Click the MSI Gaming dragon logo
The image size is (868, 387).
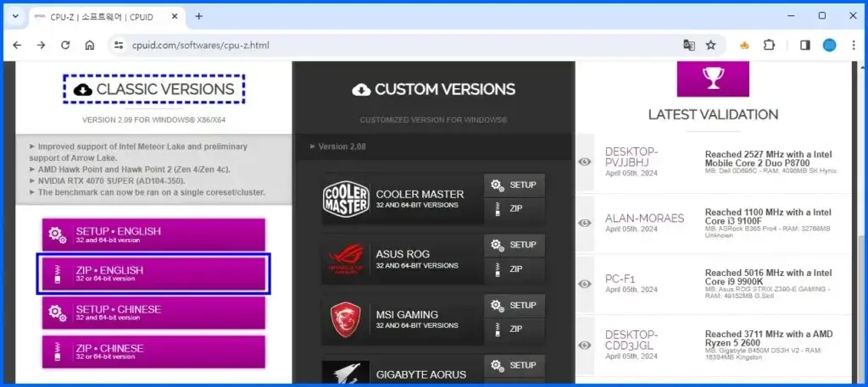(346, 319)
